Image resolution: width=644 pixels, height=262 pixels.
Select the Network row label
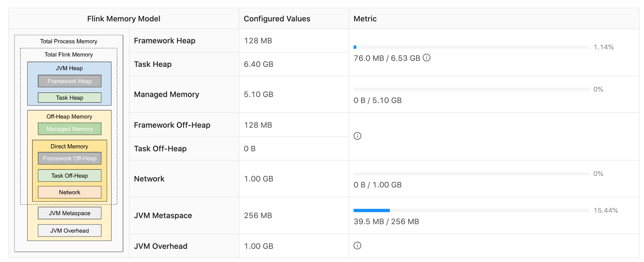click(x=149, y=179)
